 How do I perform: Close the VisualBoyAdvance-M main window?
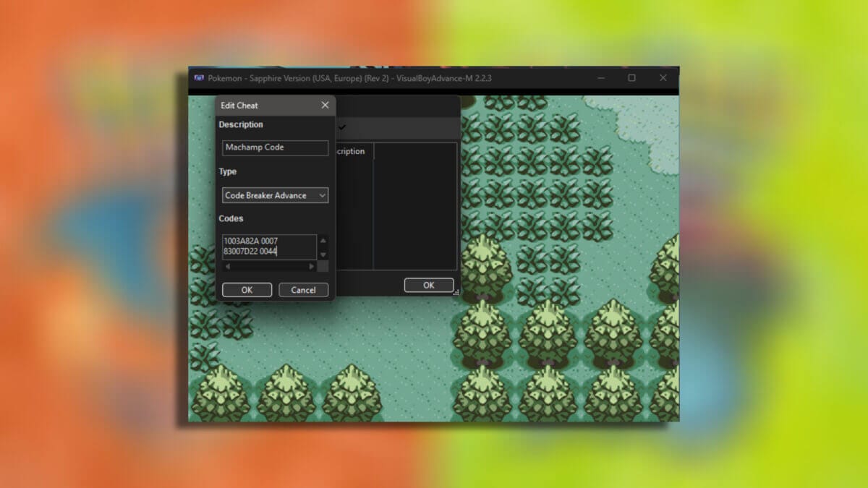coord(663,78)
